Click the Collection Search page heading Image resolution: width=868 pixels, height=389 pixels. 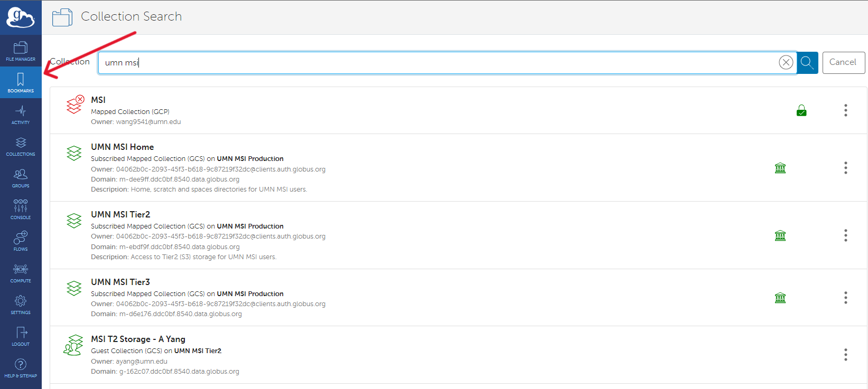tap(132, 16)
